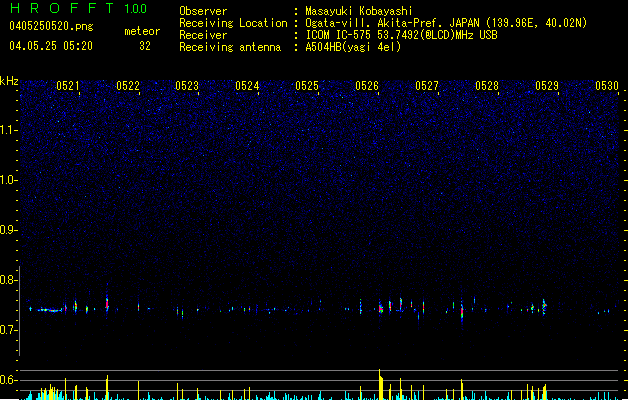Click the 0524 time marker
This screenshot has width=629, height=400.
[247, 86]
